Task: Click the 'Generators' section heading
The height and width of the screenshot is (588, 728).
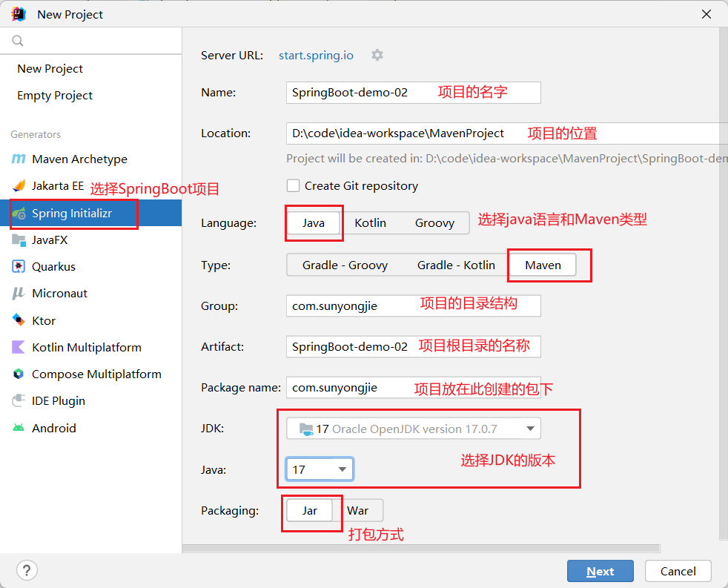Action: (36, 134)
